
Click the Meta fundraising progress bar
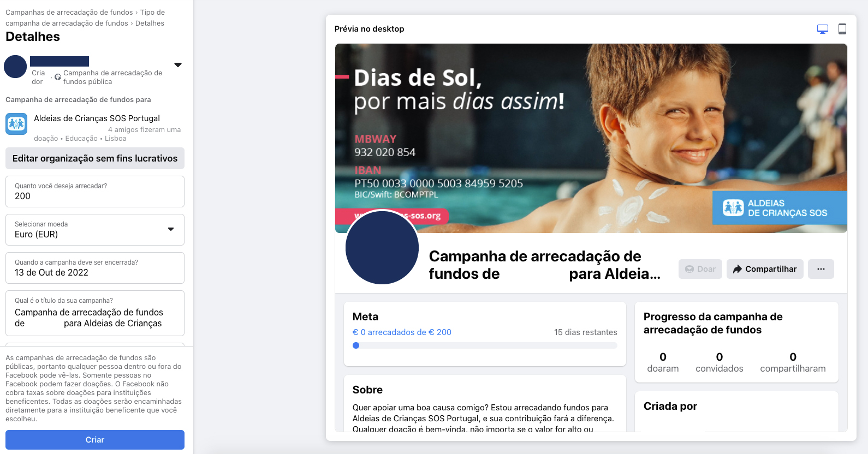coord(485,345)
